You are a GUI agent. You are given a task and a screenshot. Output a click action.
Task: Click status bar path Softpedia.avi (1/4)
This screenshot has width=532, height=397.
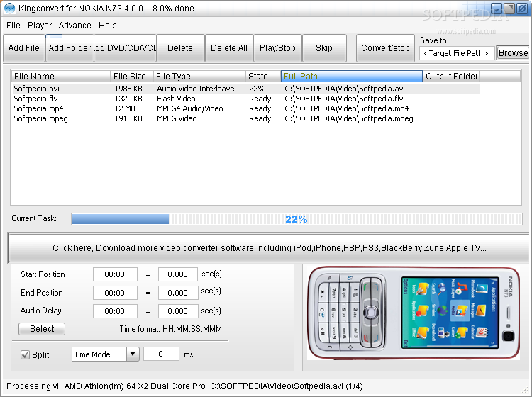(x=287, y=386)
